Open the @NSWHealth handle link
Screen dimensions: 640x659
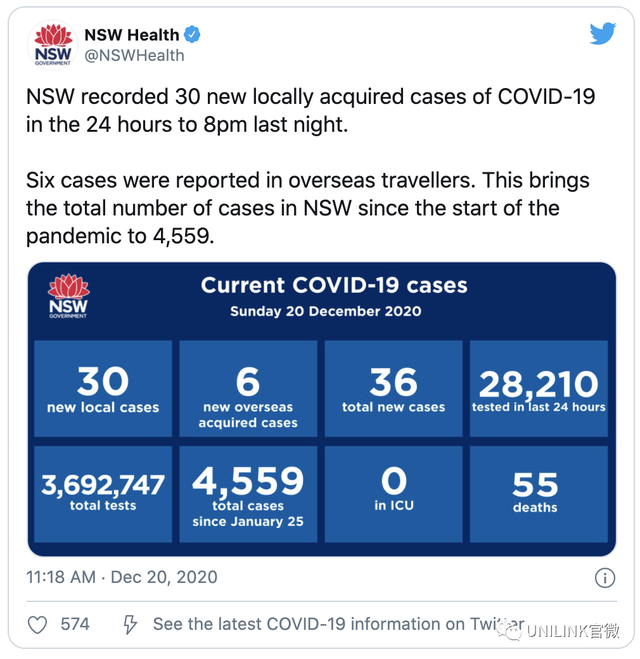click(x=134, y=55)
